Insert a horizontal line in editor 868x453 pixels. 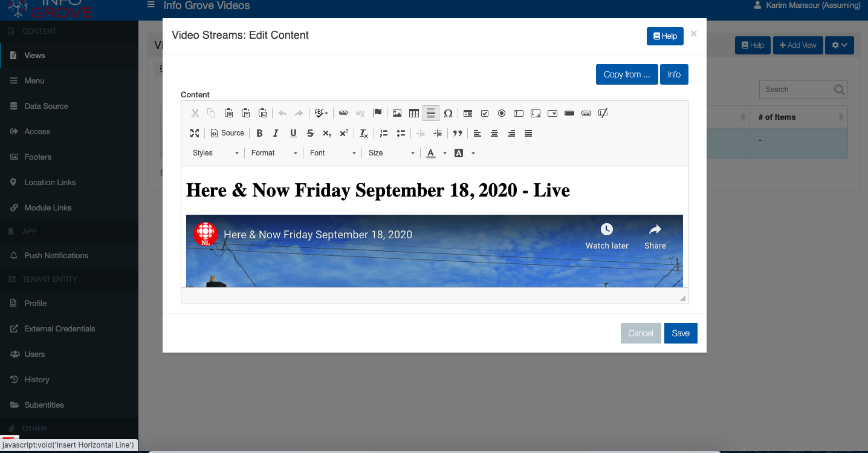point(431,113)
